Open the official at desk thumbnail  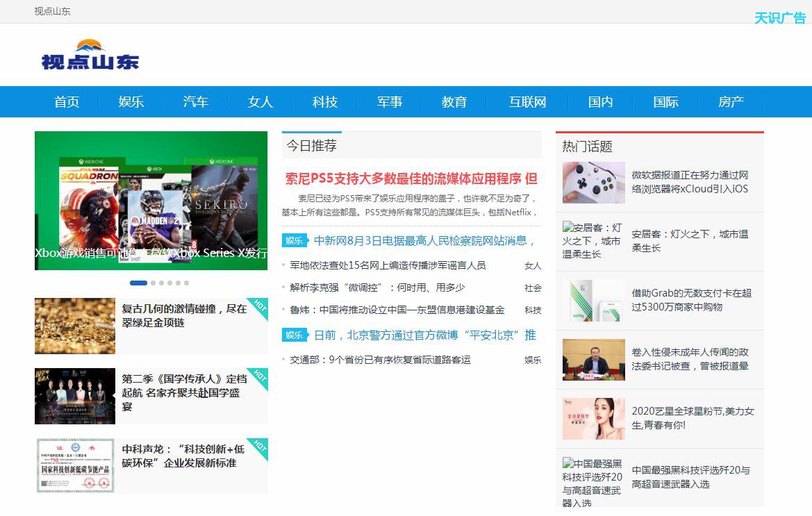pos(593,360)
